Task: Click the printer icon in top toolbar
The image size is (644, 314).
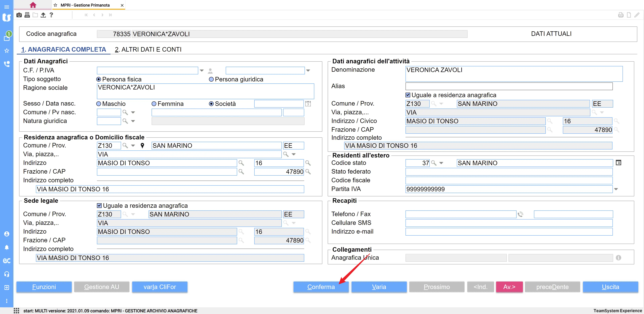Action: 27,15
